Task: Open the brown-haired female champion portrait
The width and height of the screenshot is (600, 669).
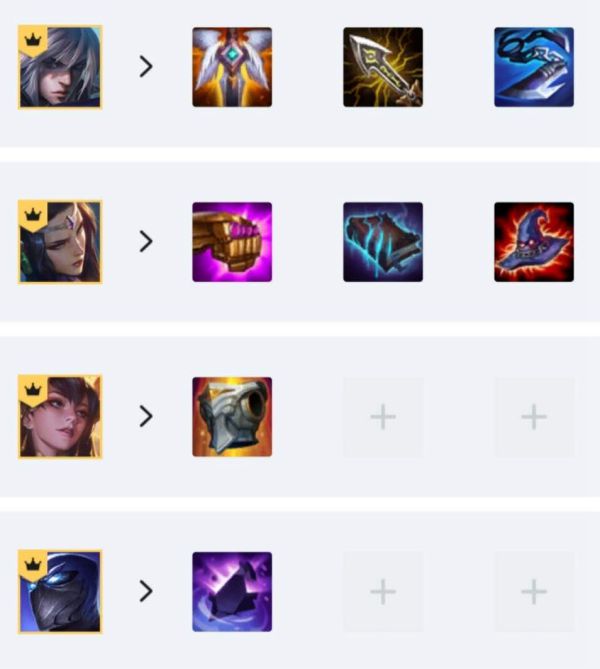Action: [60, 417]
